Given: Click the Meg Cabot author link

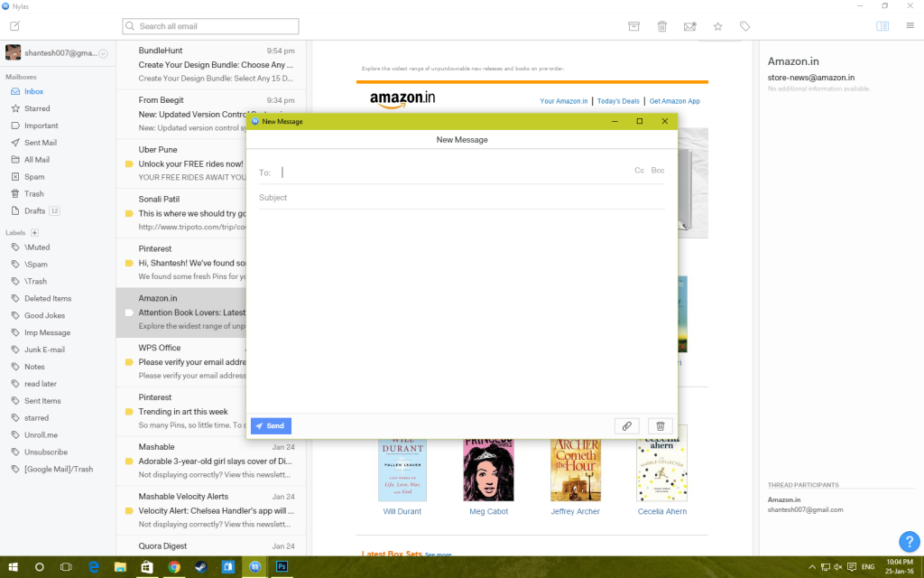Looking at the screenshot, I should coord(488,512).
